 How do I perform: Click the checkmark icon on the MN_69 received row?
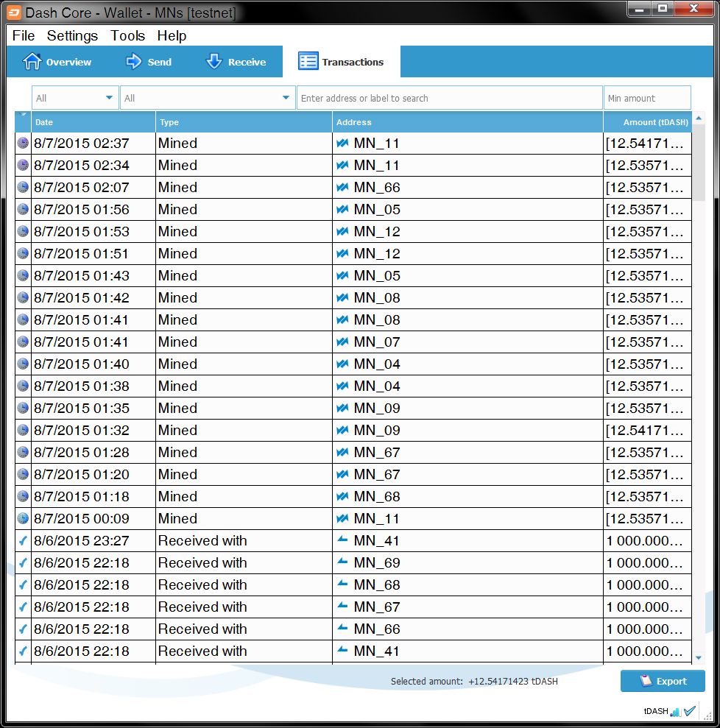coord(23,562)
